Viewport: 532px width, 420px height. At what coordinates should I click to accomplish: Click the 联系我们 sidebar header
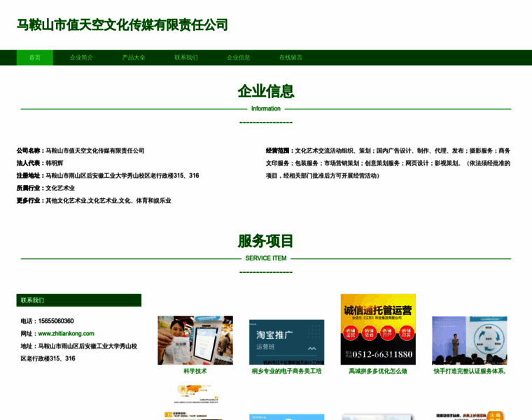[x=78, y=300]
